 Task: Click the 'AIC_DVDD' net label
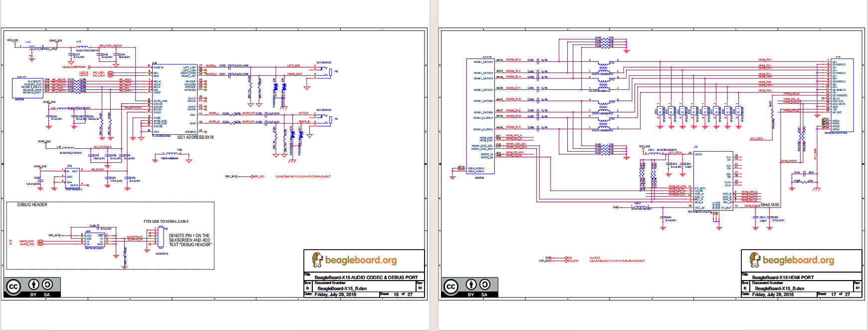pos(97,169)
